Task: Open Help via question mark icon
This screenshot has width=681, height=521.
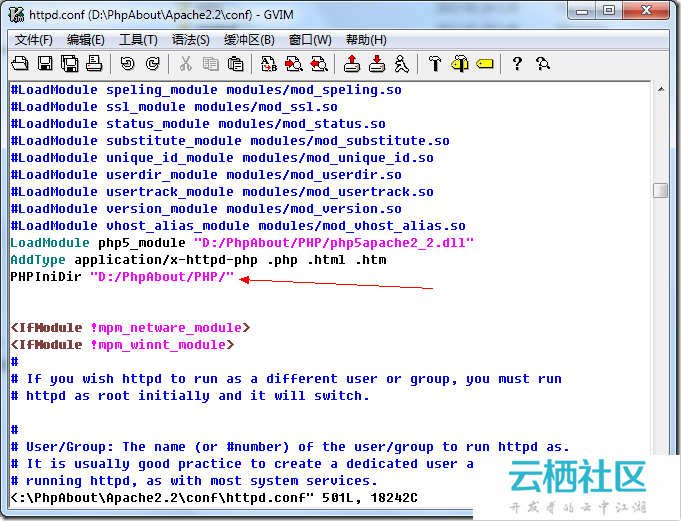Action: pyautogui.click(x=517, y=64)
